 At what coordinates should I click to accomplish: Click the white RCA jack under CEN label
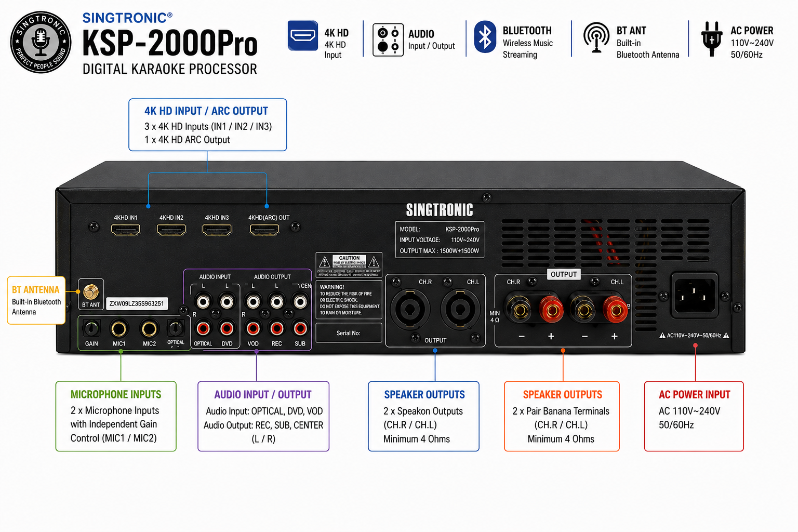click(x=300, y=301)
